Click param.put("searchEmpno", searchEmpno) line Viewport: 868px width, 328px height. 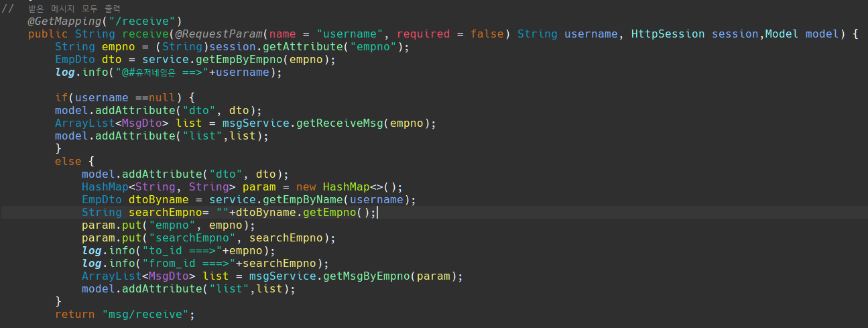click(208, 238)
